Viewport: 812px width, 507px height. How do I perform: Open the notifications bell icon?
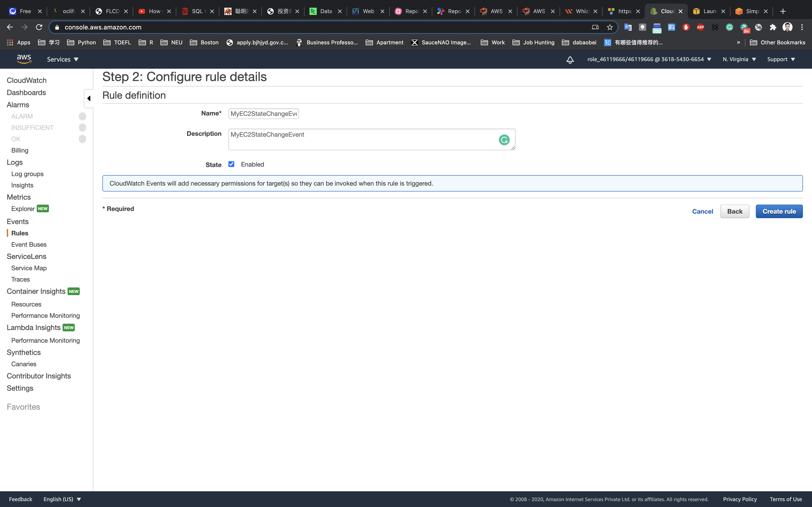point(570,60)
